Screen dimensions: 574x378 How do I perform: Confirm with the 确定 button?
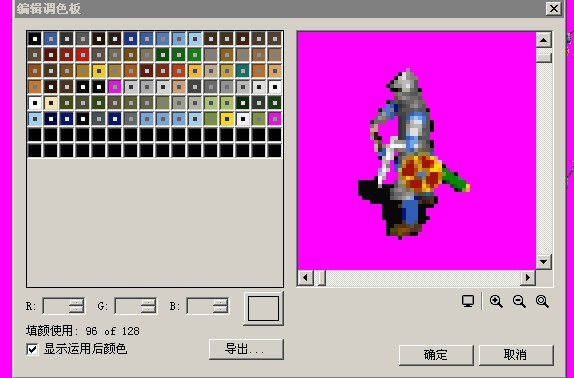tap(436, 355)
